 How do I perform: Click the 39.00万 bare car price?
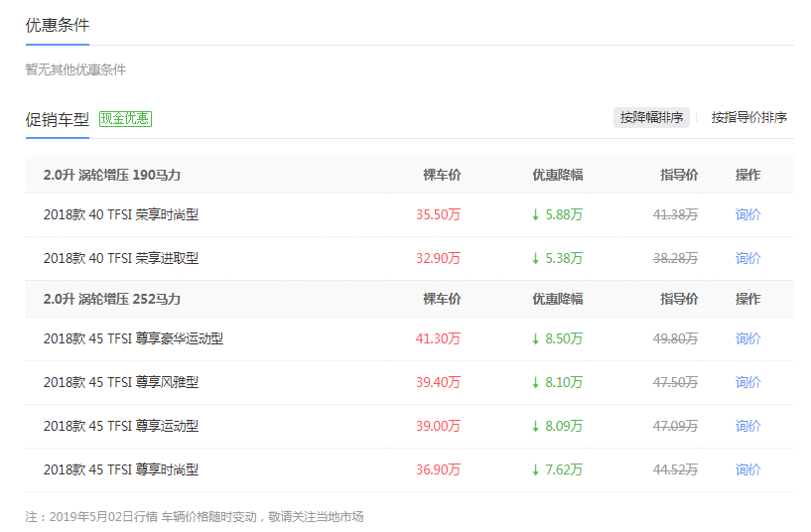438,426
